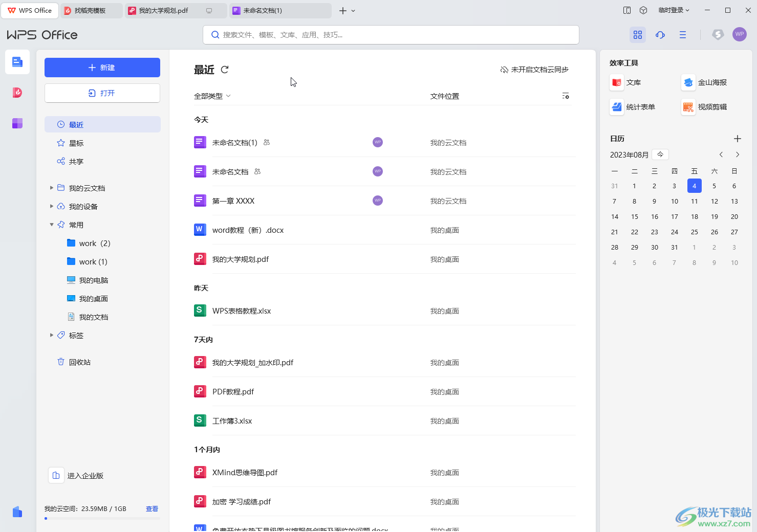Viewport: 757px width, 532px height.
Task: Go to previous month in calendar
Action: click(x=721, y=154)
